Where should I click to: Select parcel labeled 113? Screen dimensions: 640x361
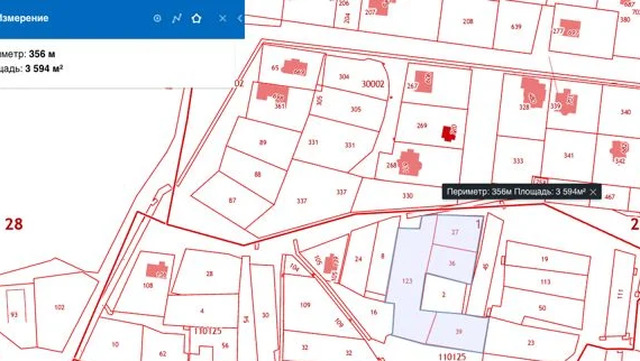[545, 282]
